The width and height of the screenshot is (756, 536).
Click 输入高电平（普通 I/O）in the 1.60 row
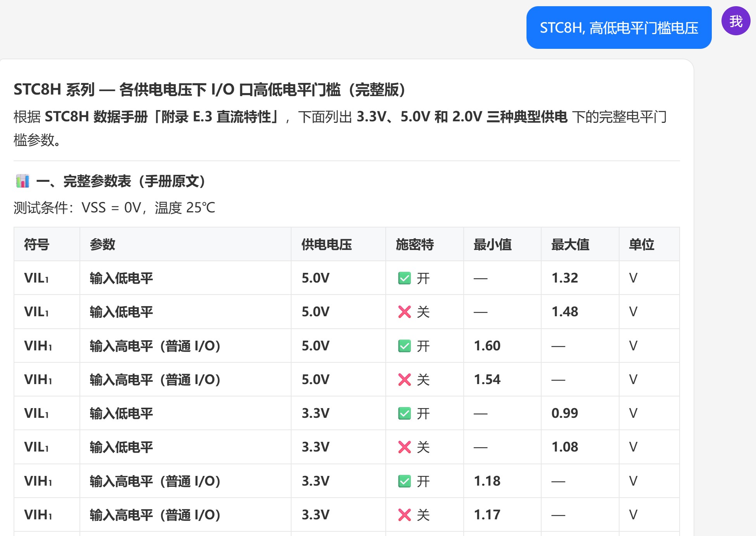[x=155, y=346]
